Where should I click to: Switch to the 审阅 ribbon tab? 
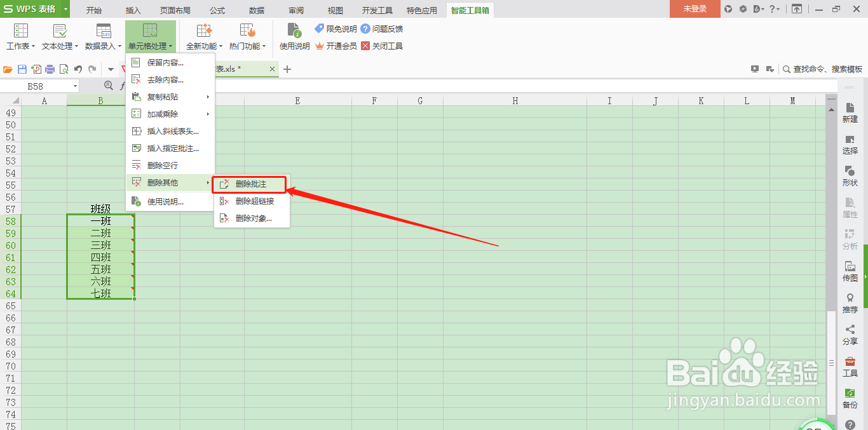tap(296, 10)
